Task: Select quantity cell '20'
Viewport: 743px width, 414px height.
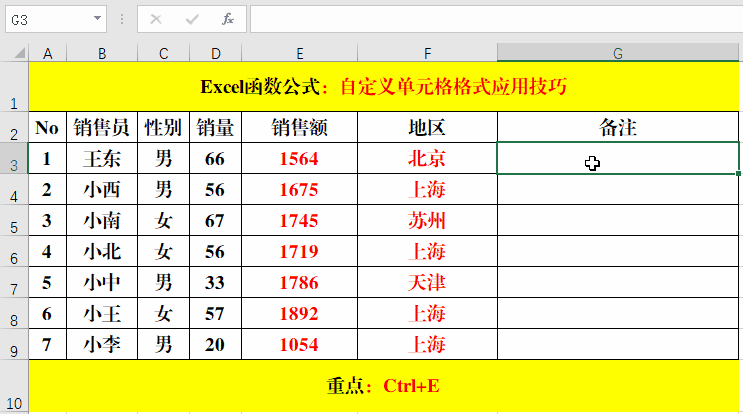Action: coord(216,344)
